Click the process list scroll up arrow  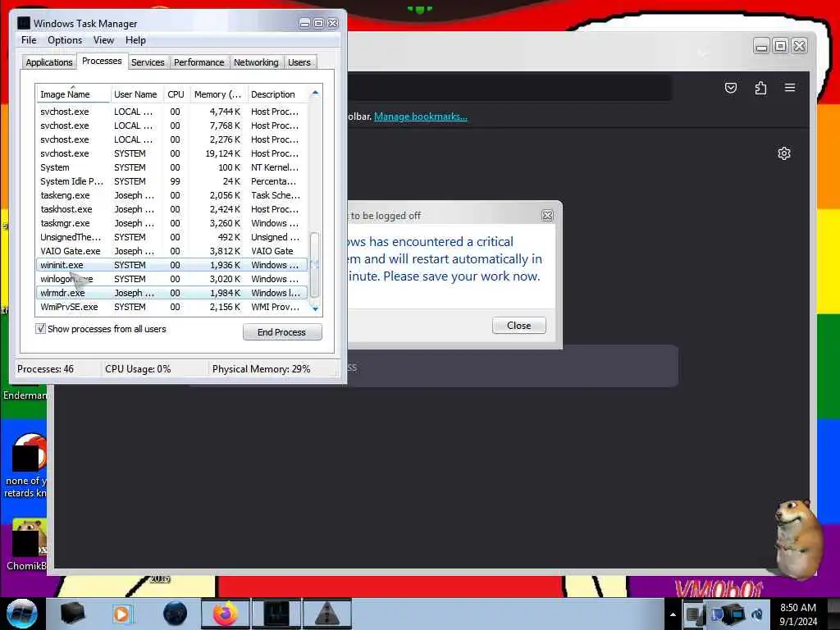(315, 94)
